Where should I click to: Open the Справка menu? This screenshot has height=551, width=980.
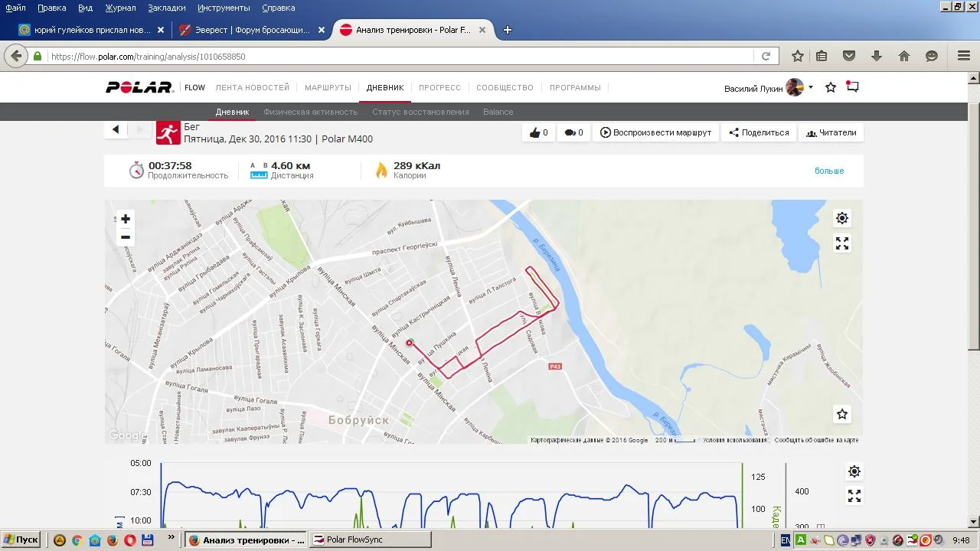pyautogui.click(x=278, y=8)
